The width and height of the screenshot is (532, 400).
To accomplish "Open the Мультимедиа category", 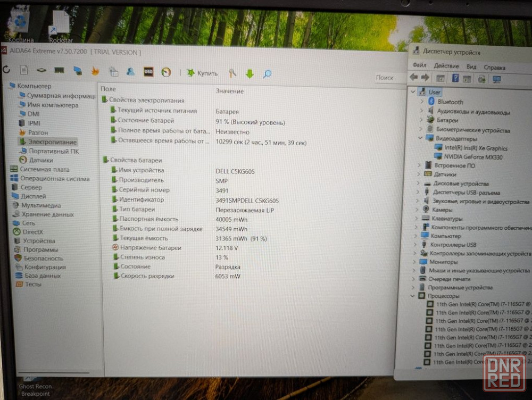I will point(37,205).
